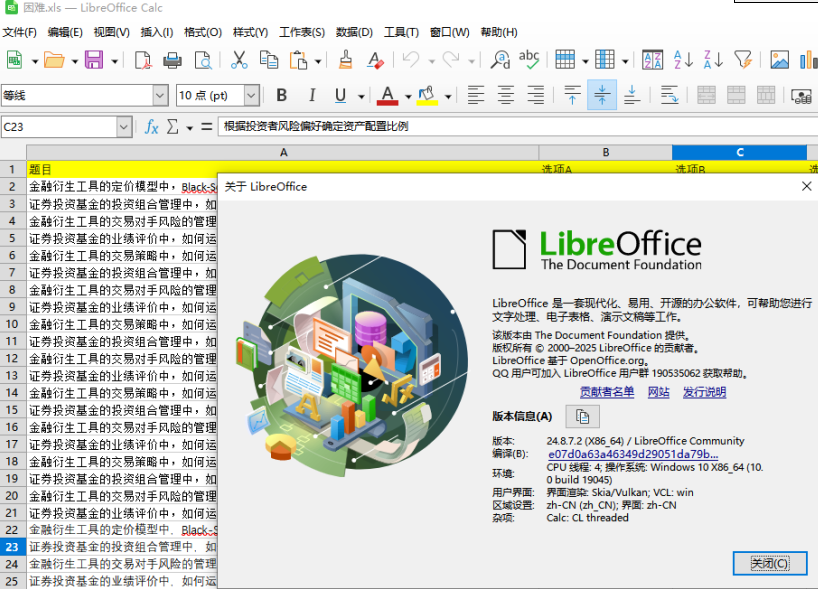
Task: Copy version info with clipboard button
Action: pyautogui.click(x=582, y=416)
